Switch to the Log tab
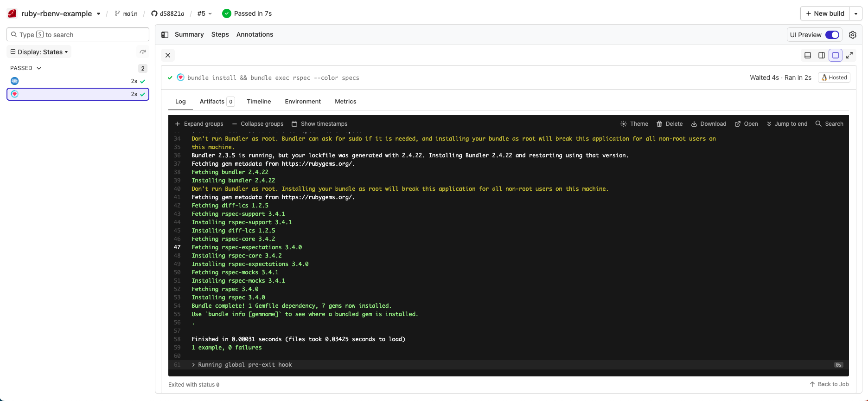The image size is (868, 401). 180,101
